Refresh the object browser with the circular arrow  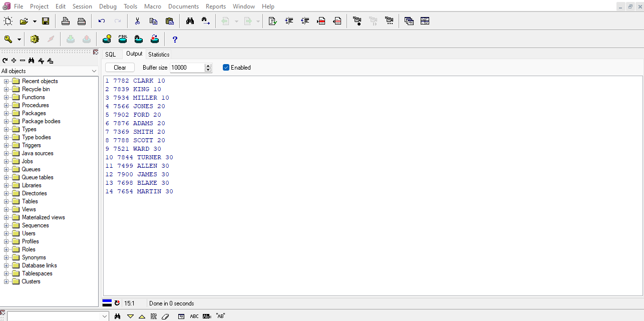[5, 61]
